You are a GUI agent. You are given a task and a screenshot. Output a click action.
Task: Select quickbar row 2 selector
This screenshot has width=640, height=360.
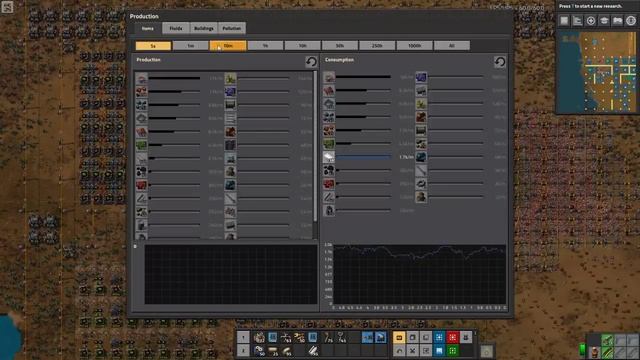tap(243, 350)
